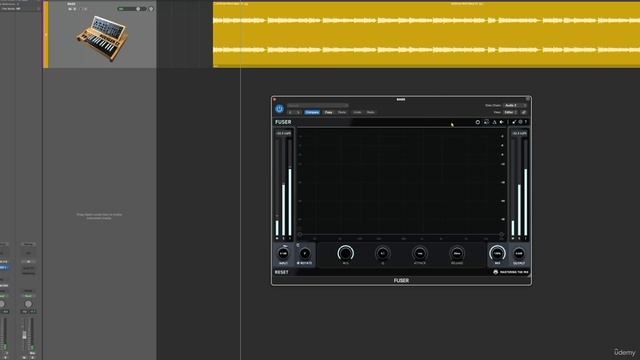Click the Undo button in plugin header
This screenshot has width=640, height=360.
coord(357,112)
